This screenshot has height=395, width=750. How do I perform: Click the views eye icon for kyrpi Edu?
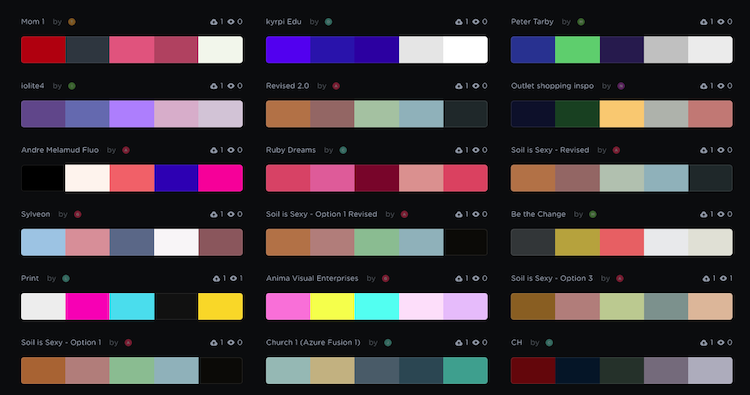pyautogui.click(x=476, y=22)
